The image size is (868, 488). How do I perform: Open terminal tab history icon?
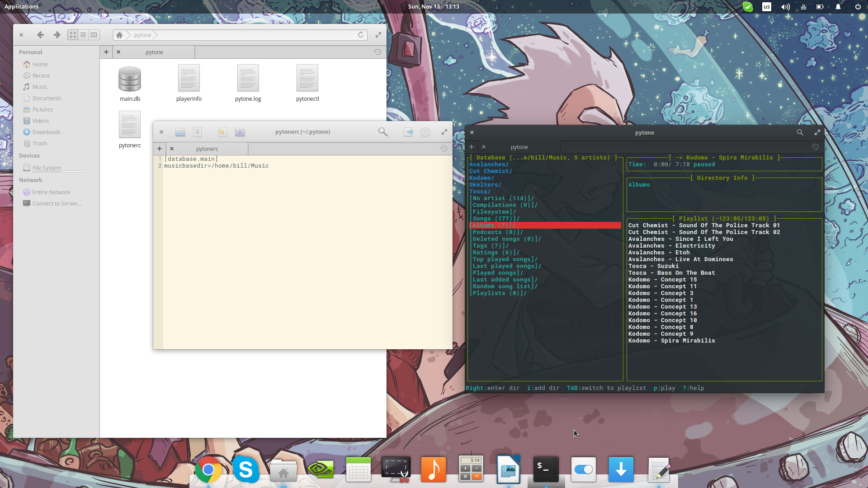[x=815, y=147]
